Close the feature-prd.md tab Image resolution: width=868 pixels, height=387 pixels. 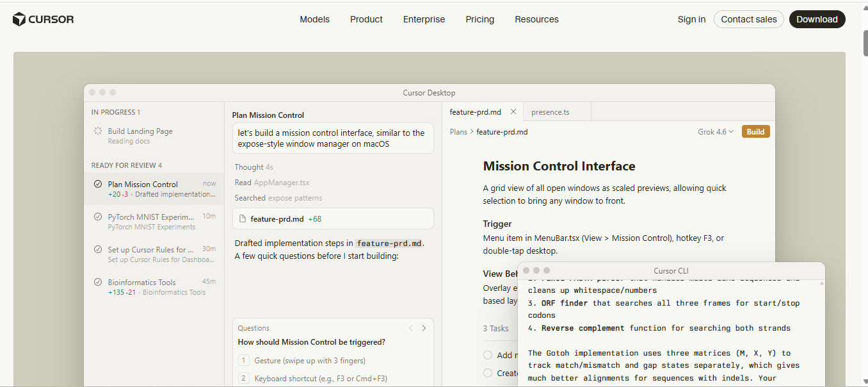[x=513, y=111]
